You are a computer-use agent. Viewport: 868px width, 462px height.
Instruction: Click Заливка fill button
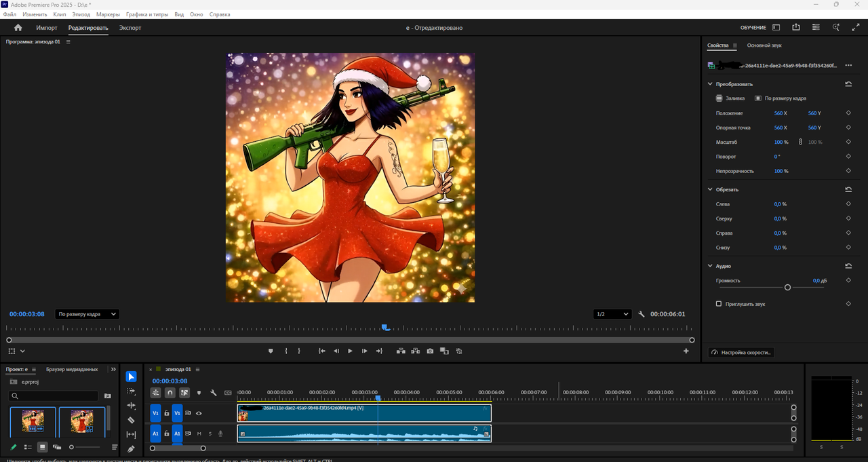[x=730, y=98]
